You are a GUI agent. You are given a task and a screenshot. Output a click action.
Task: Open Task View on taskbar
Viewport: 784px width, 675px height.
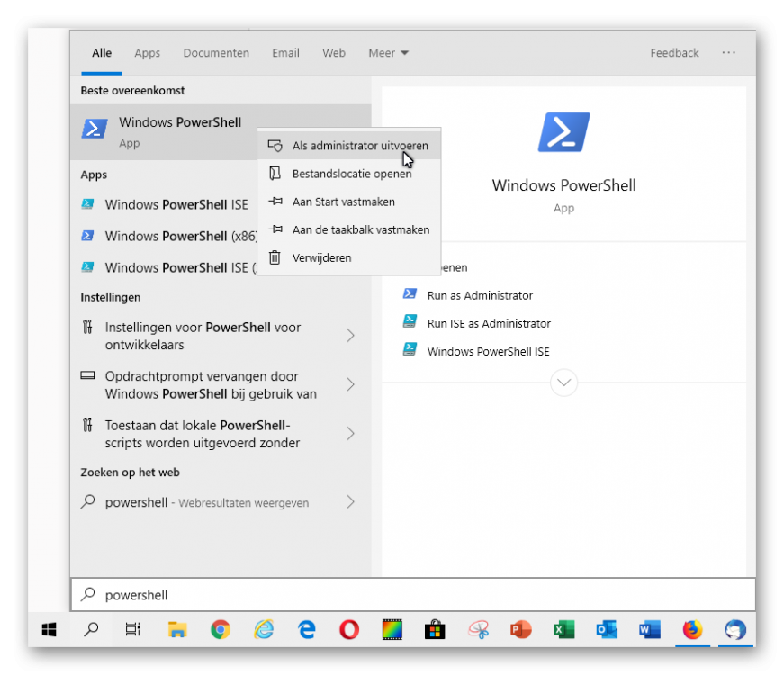point(133,629)
